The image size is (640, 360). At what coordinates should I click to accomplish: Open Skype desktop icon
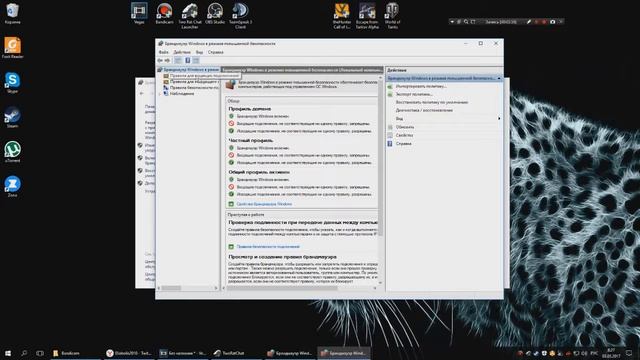click(x=13, y=83)
